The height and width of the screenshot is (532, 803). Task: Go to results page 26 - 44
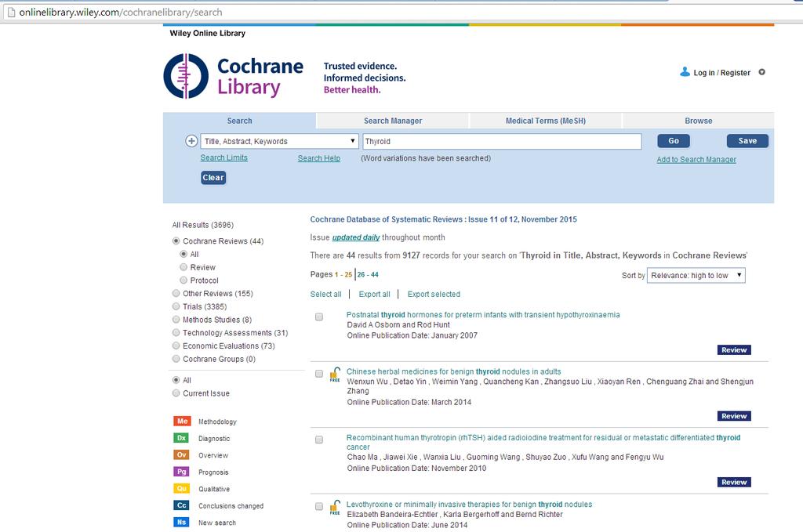(368, 275)
